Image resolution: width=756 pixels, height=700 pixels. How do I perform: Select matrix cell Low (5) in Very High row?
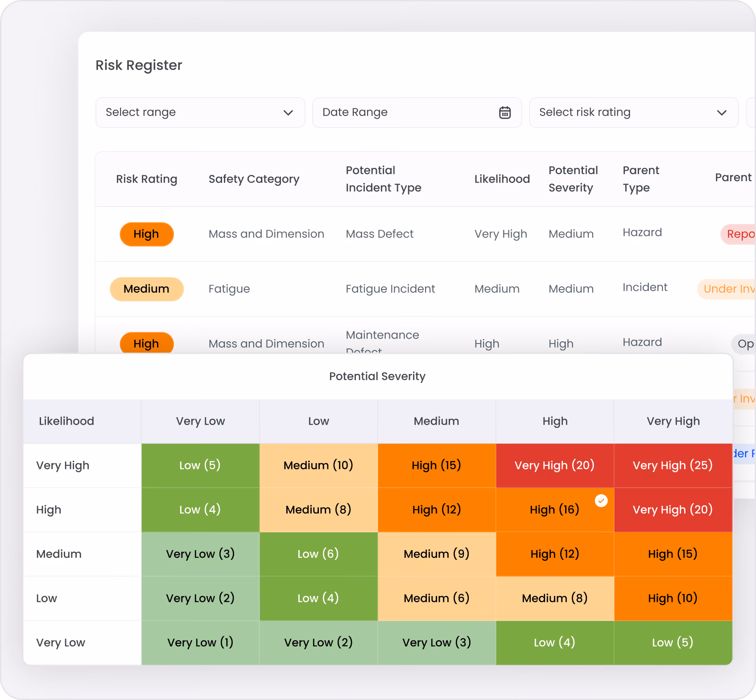point(200,465)
